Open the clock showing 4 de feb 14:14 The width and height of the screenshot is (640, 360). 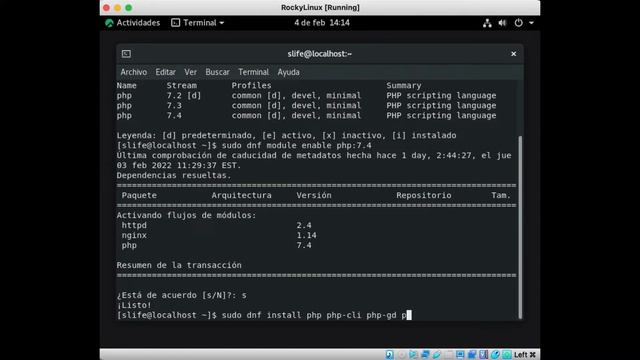point(322,23)
